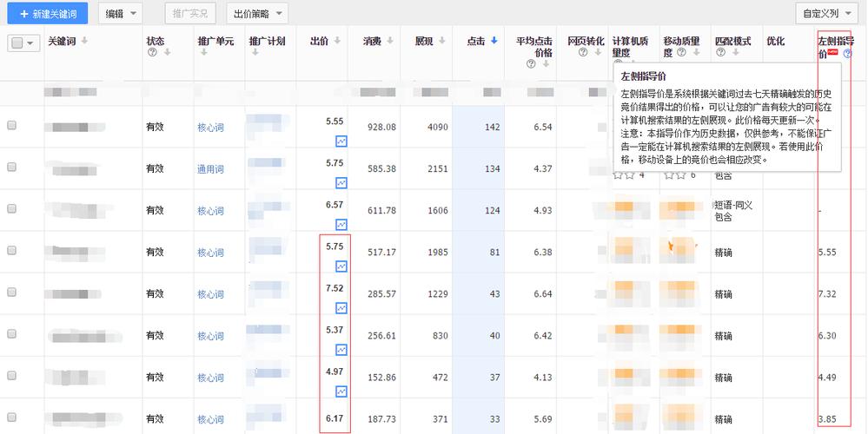Open the 编辑 dropdown menu

pyautogui.click(x=120, y=13)
